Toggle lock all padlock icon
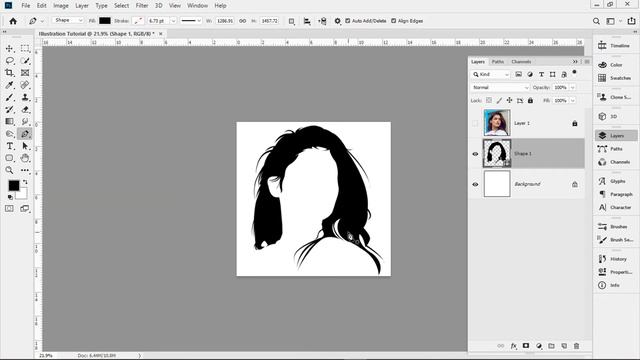640x360 pixels. 530,100
